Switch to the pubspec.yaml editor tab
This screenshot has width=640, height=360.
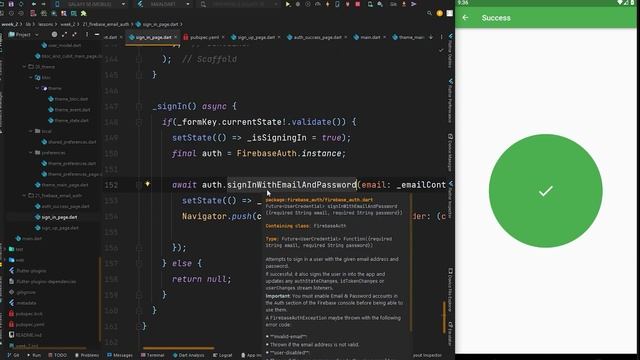point(204,37)
